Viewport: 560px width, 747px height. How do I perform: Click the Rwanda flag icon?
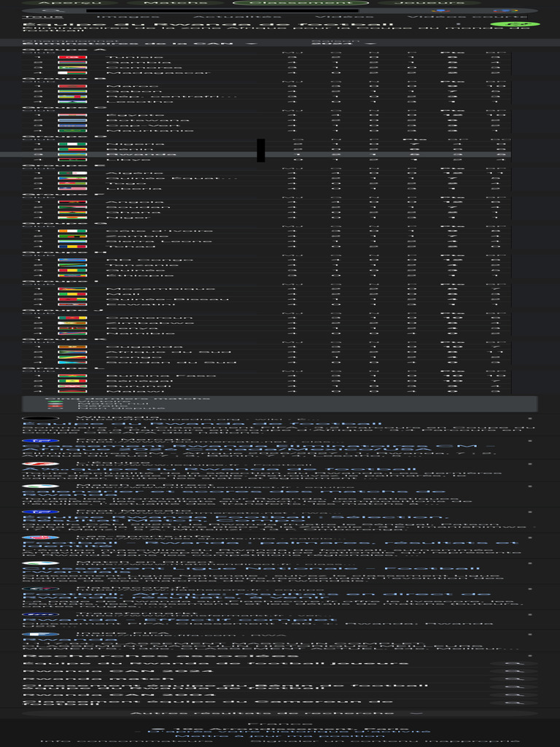72,155
